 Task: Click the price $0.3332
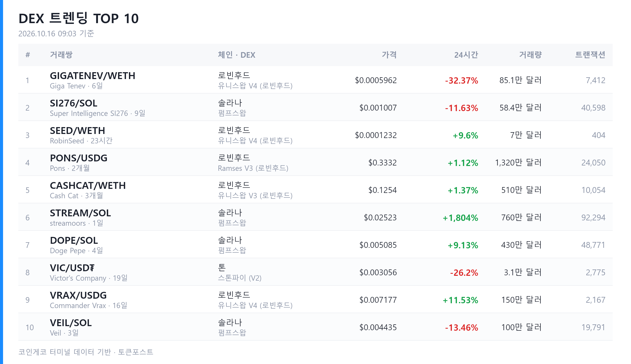tap(383, 163)
